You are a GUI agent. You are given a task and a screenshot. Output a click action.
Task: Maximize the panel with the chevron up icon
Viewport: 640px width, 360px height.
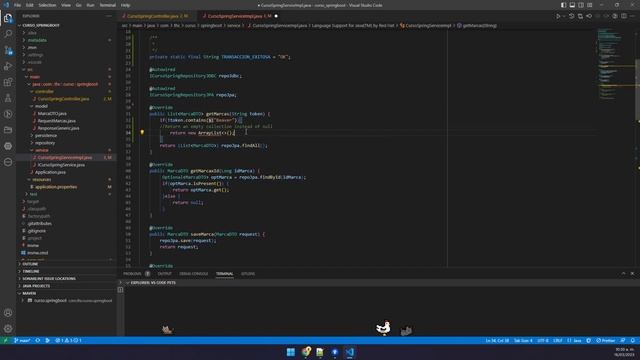pyautogui.click(x=623, y=273)
